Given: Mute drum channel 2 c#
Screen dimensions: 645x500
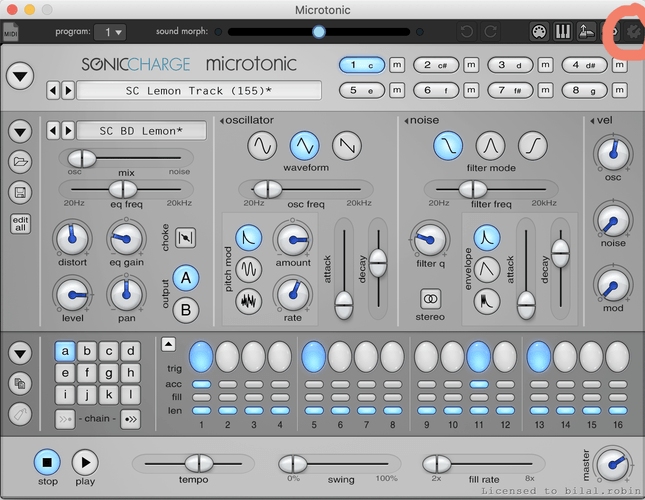Looking at the screenshot, I should click(x=471, y=65).
